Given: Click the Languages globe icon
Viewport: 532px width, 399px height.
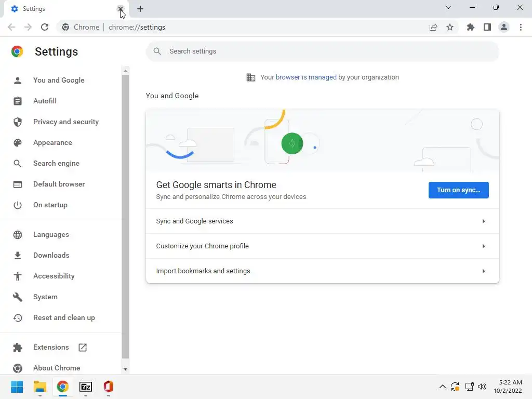Looking at the screenshot, I should (x=18, y=234).
